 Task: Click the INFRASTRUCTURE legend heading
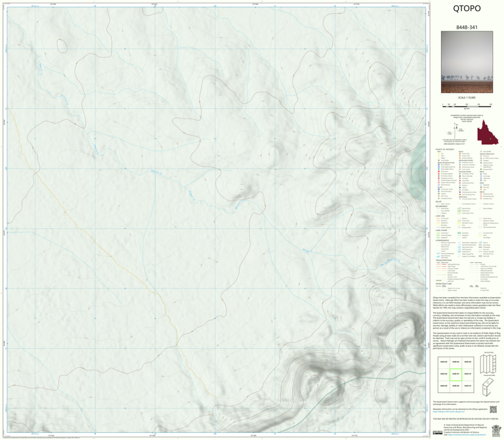click(442, 284)
